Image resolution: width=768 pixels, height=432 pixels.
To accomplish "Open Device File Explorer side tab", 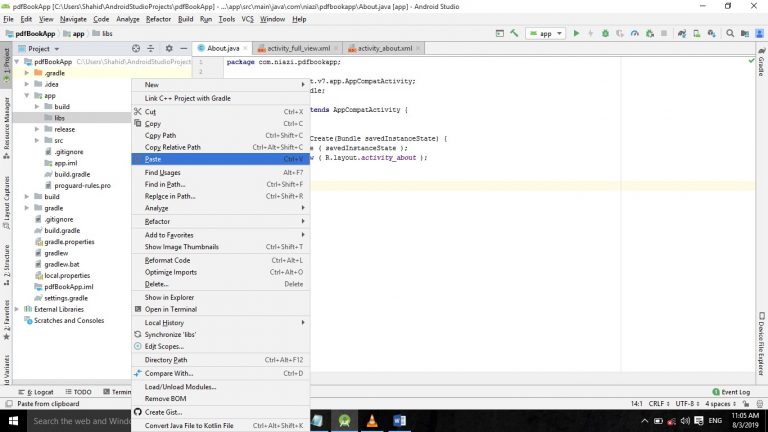I will click(x=762, y=344).
